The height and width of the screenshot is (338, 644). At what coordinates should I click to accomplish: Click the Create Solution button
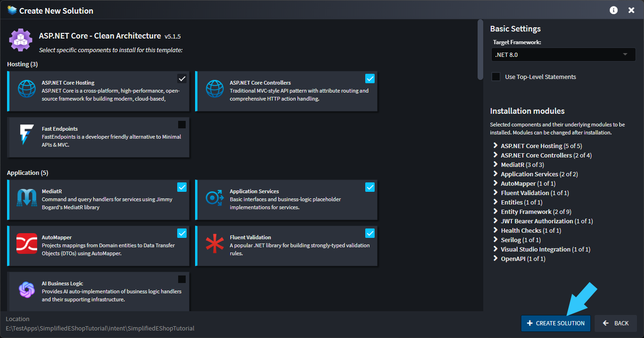(556, 323)
